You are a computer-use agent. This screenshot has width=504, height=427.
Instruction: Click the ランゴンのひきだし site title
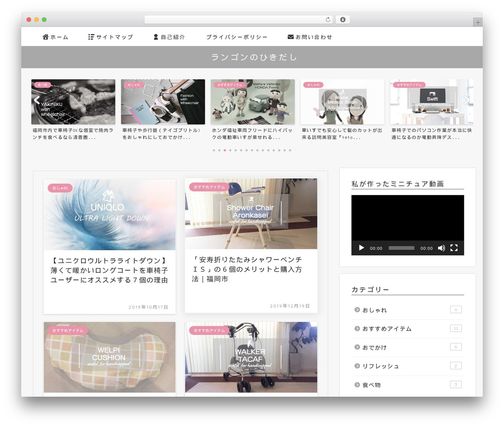point(254,57)
